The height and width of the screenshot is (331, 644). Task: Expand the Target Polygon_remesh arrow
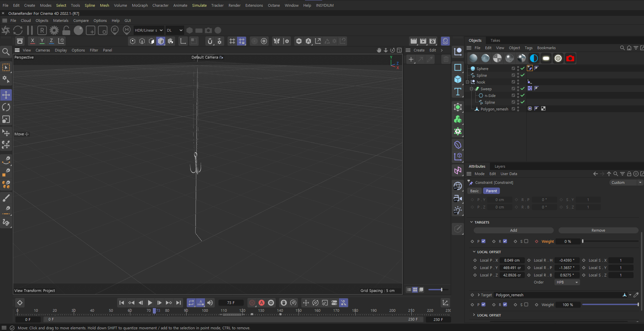click(478, 295)
